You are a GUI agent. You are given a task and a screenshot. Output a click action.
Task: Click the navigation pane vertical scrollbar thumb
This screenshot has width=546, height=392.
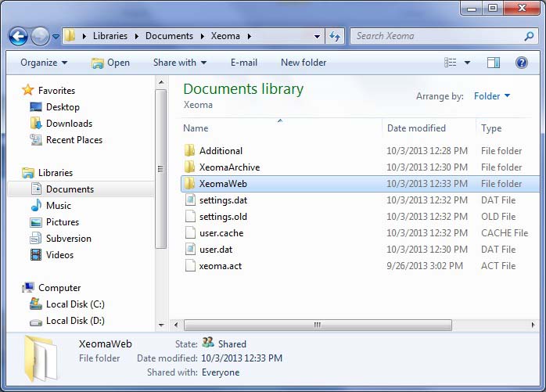pyautogui.click(x=160, y=169)
